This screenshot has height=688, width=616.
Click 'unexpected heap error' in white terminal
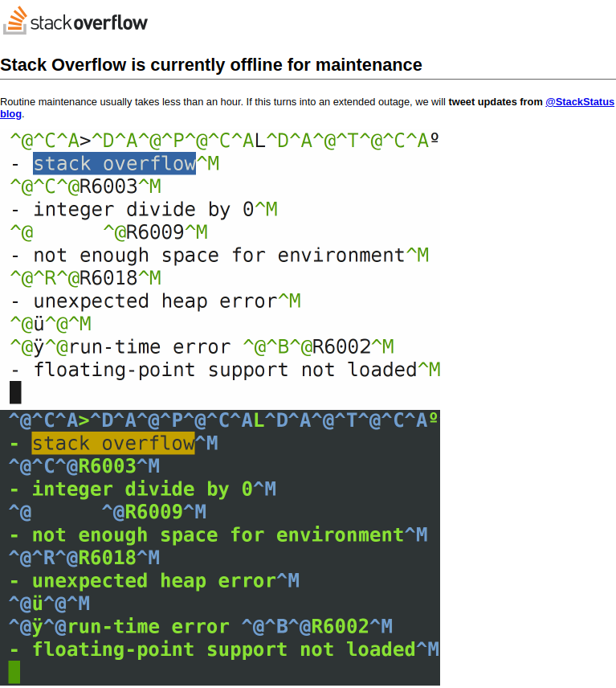[x=155, y=301]
